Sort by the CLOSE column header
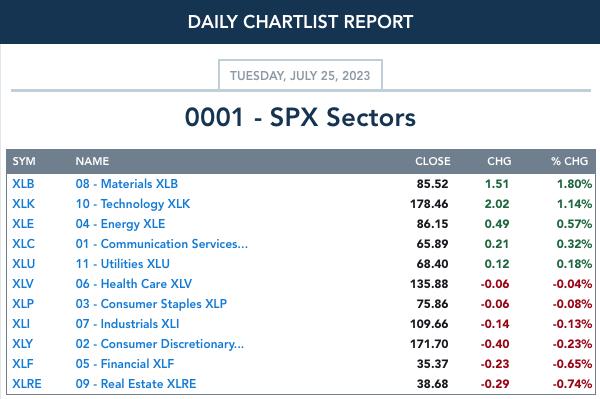This screenshot has height=399, width=600. 433,161
